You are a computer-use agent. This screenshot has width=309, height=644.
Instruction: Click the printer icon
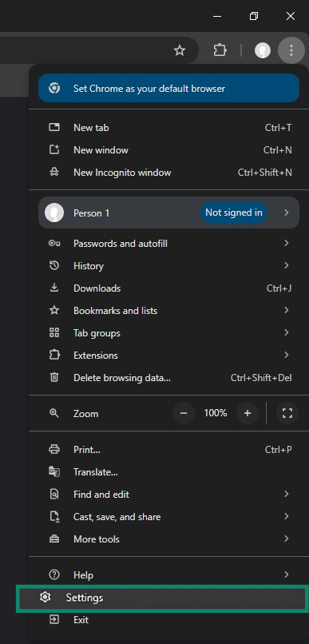pos(54,449)
